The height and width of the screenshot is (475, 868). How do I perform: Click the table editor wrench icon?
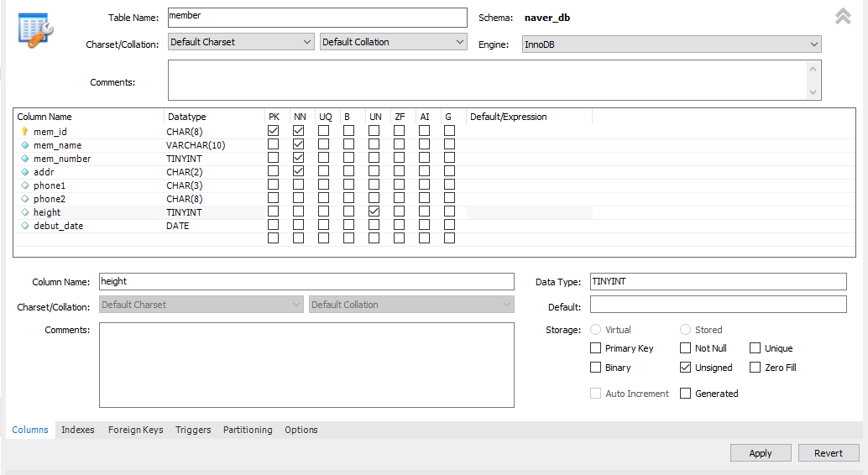[35, 30]
